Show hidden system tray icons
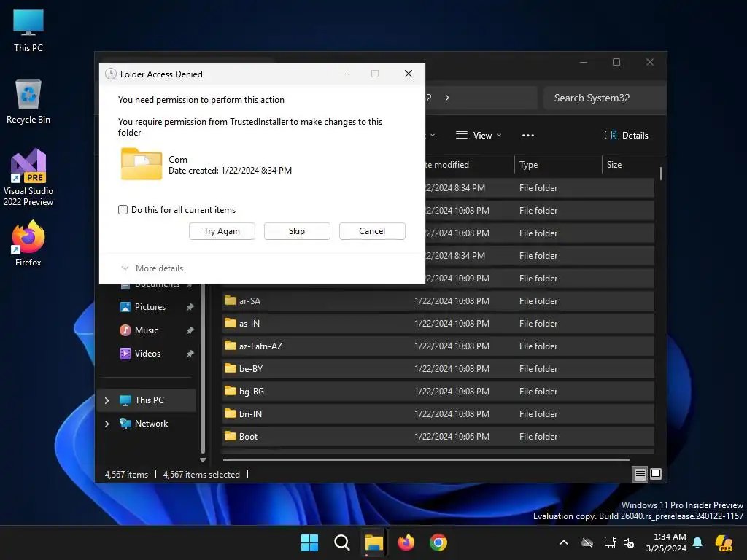The image size is (747, 560). tap(564, 542)
